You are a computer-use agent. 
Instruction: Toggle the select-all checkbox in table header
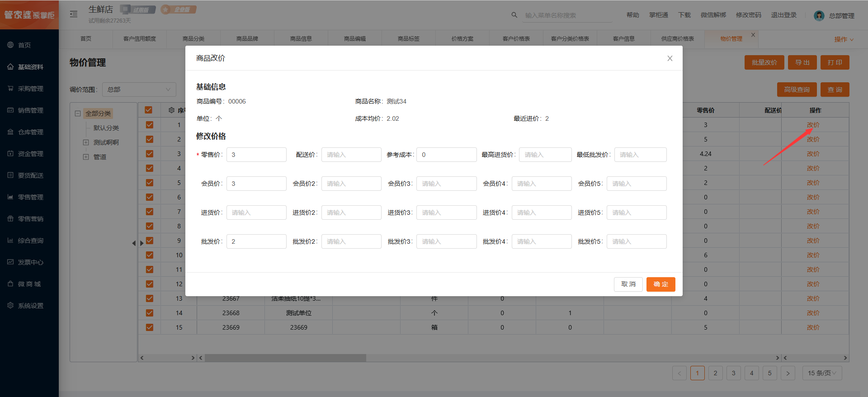coord(148,110)
